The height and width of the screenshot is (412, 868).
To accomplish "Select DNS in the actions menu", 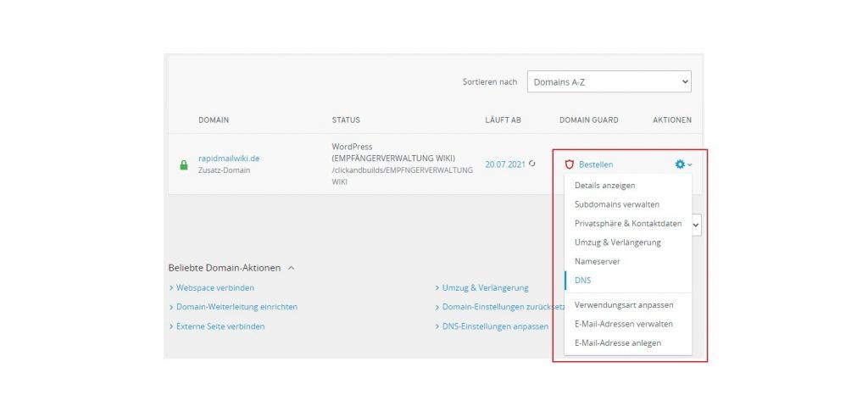I will pos(582,281).
